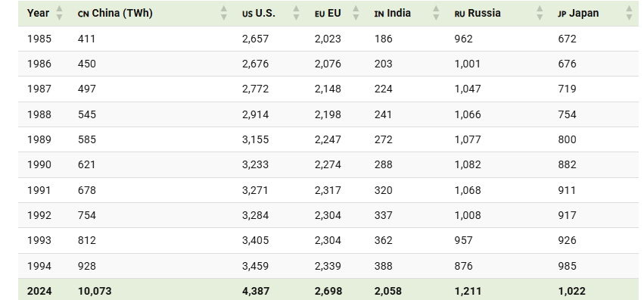Image resolution: width=644 pixels, height=300 pixels.
Task: Select the bold 2024 year cell
Action: [39, 291]
